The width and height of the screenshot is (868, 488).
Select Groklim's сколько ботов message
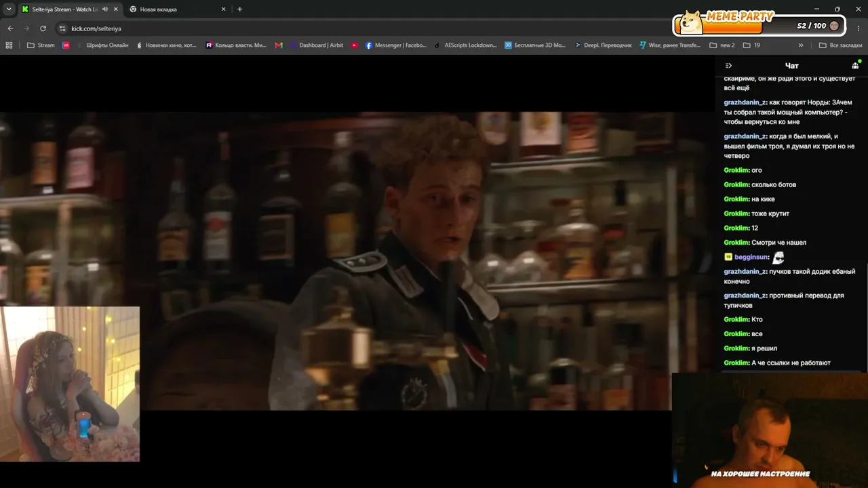(759, 184)
